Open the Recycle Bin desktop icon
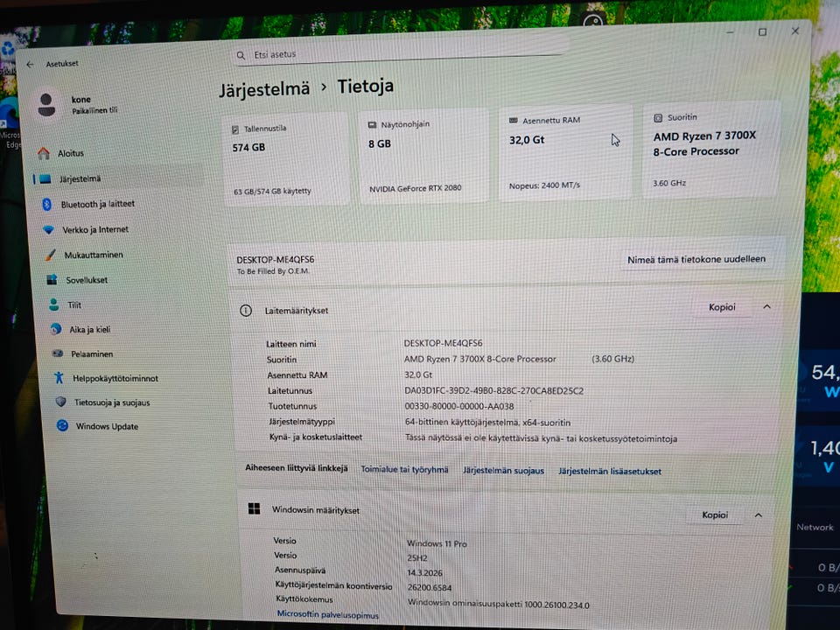This screenshot has width=840, height=630. click(8, 49)
